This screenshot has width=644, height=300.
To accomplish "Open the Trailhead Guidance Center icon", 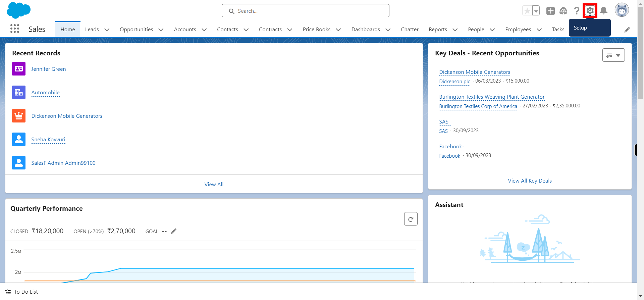I will point(563,11).
